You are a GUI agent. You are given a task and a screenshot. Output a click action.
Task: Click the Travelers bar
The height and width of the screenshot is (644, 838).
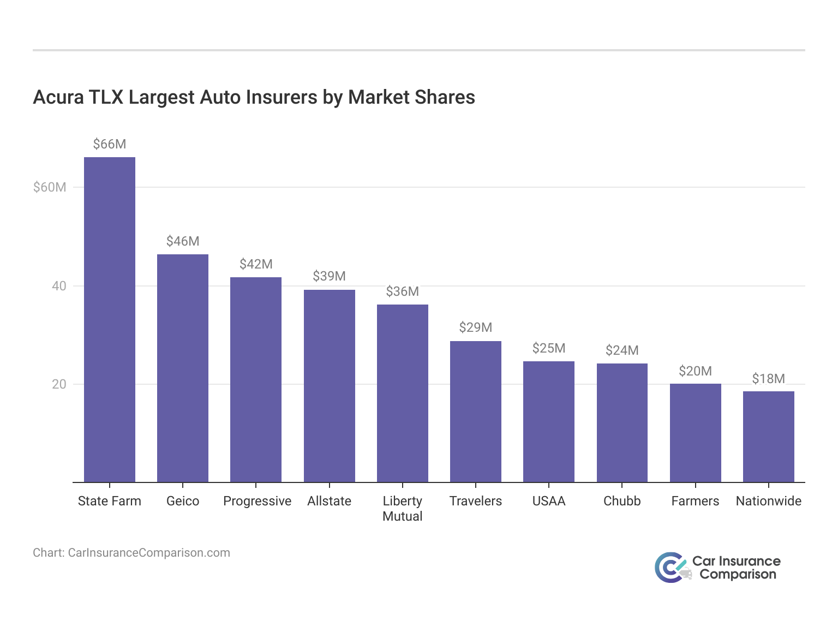click(x=476, y=412)
